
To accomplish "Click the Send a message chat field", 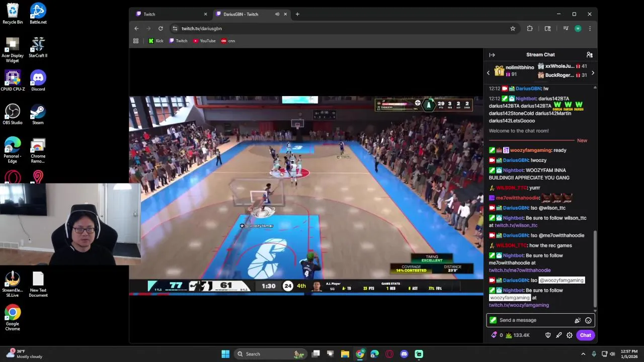I will pos(533,320).
